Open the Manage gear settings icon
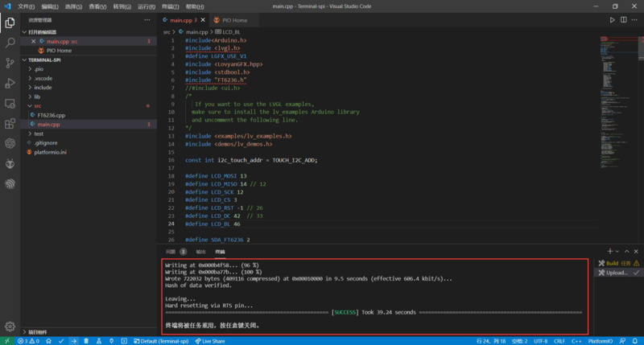644x345 pixels. pos(10,327)
